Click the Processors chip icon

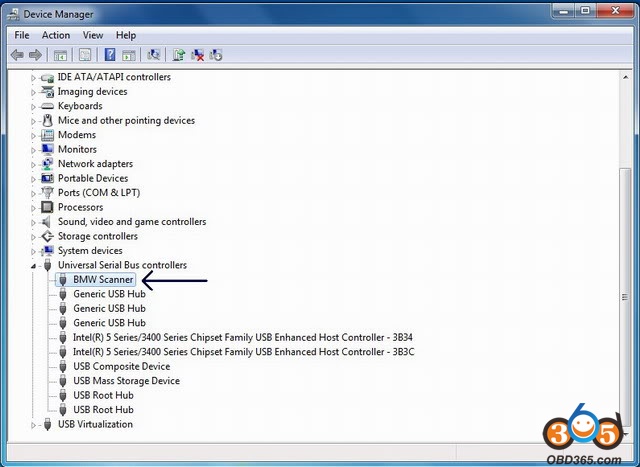[47, 207]
